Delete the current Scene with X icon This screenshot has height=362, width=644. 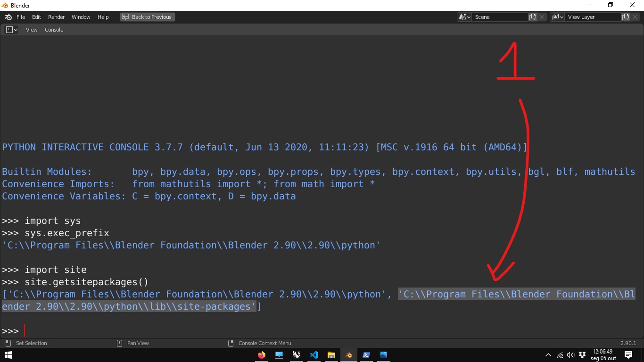pyautogui.click(x=542, y=17)
